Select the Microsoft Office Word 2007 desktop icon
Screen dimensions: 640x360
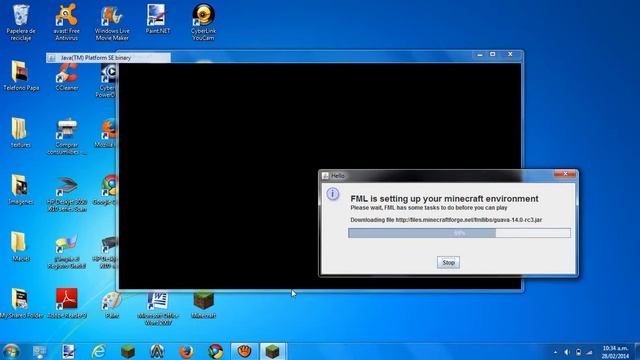[x=157, y=308]
